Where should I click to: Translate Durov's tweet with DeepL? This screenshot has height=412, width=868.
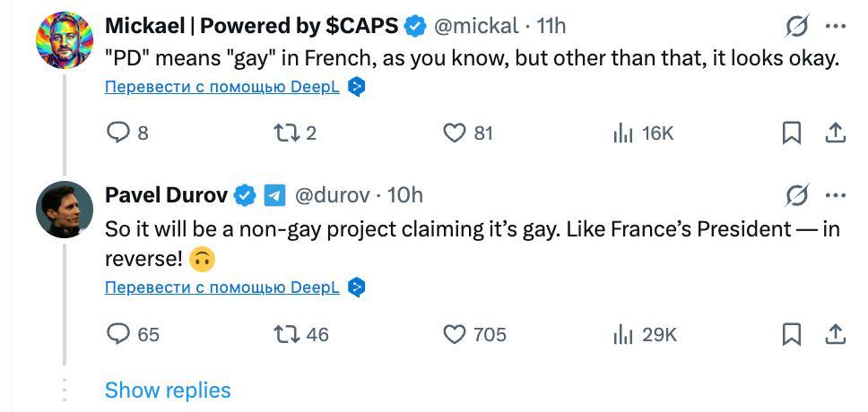(221, 288)
